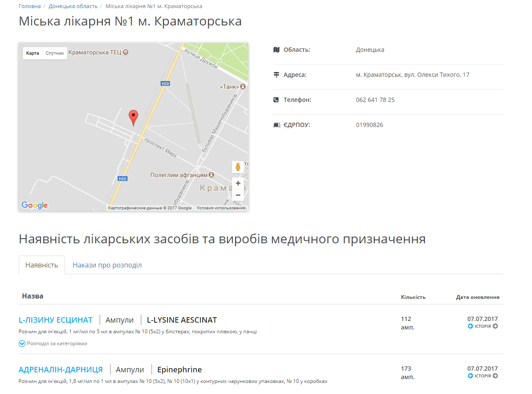Click the H20 road badge near map top
This screenshot has width=532, height=394.
click(x=165, y=84)
